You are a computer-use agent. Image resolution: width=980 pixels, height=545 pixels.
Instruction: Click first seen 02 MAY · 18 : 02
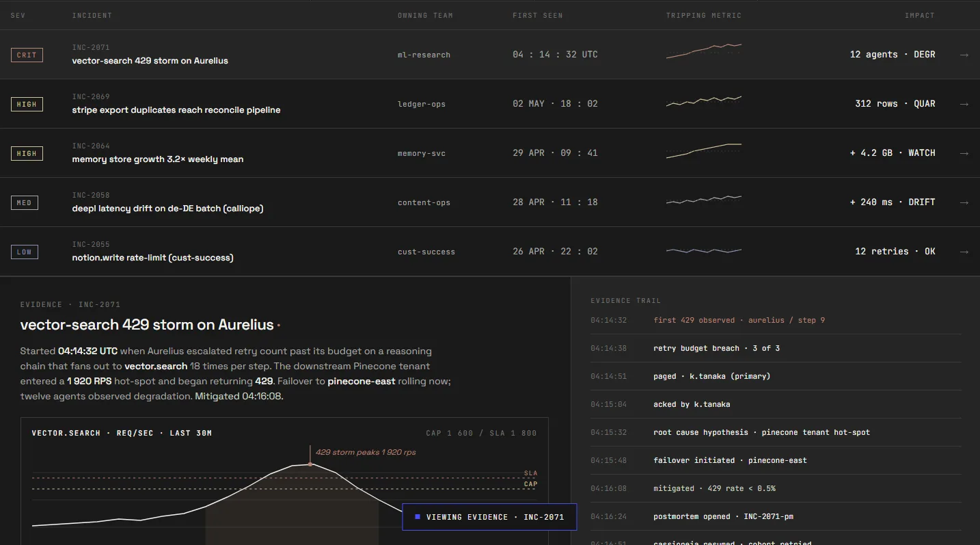pyautogui.click(x=555, y=104)
